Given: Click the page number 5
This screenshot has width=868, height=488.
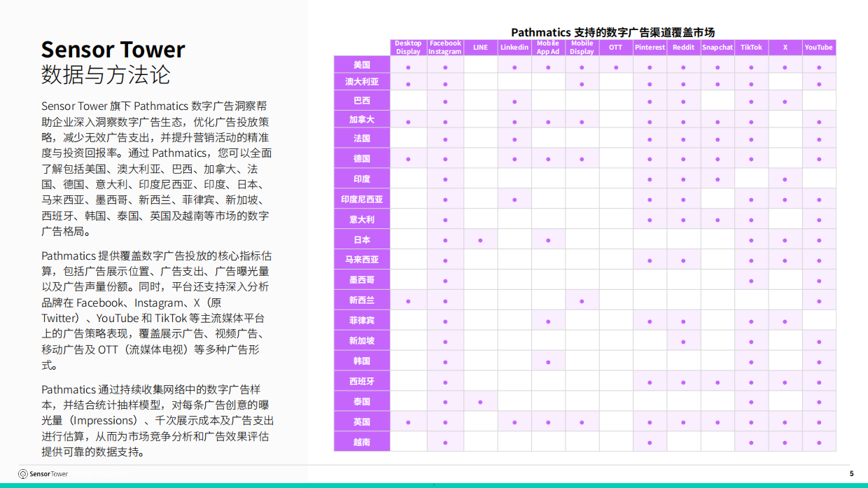Looking at the screenshot, I should coord(852,474).
